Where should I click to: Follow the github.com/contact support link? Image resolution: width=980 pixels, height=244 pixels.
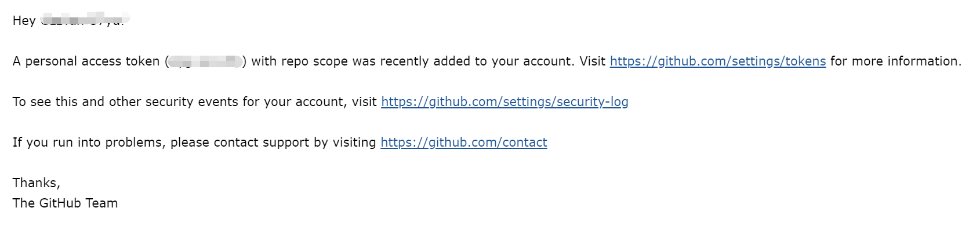point(464,143)
